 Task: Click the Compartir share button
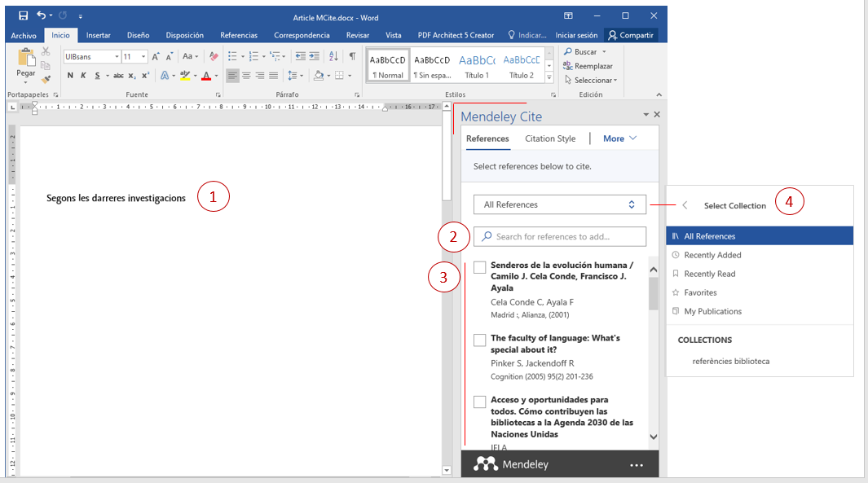pos(631,35)
